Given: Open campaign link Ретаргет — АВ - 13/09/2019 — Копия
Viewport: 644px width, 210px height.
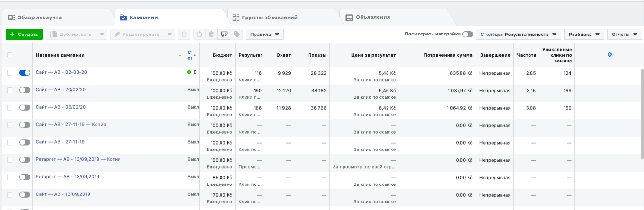Looking at the screenshot, I should pyautogui.click(x=78, y=159).
